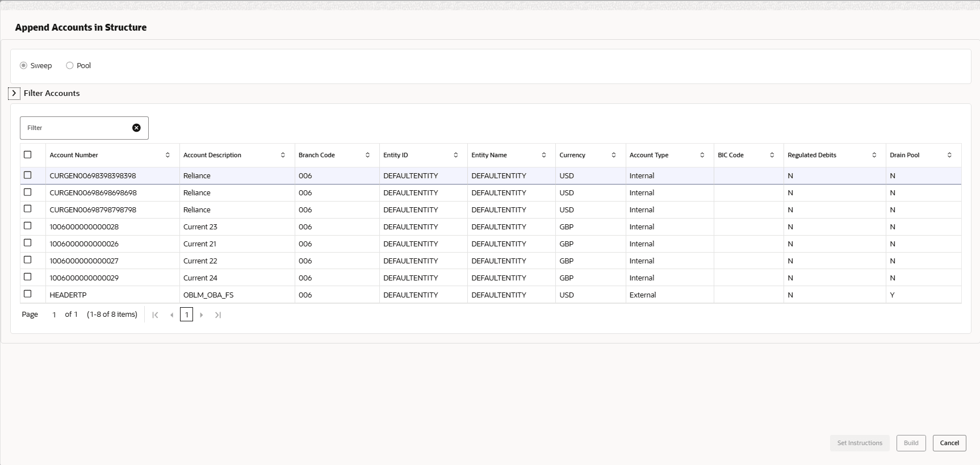The width and height of the screenshot is (980, 465).
Task: Go to next page arrow
Action: [x=202, y=315]
